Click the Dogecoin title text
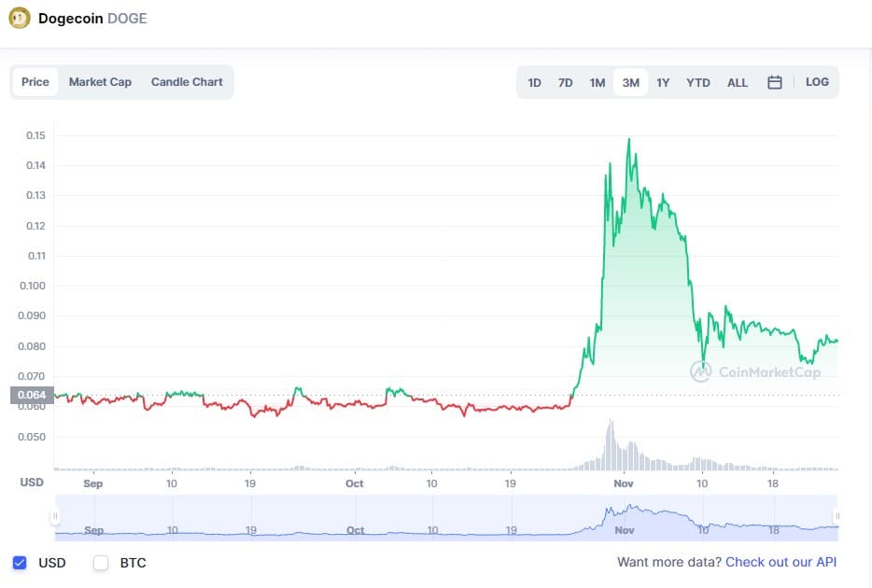The height and width of the screenshot is (588, 872). (x=71, y=19)
